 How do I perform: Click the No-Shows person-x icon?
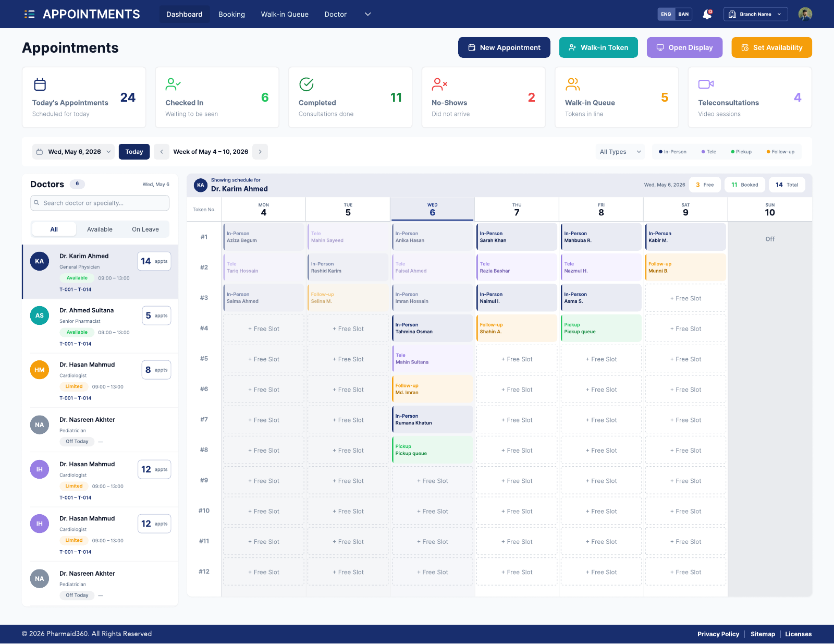click(x=439, y=84)
